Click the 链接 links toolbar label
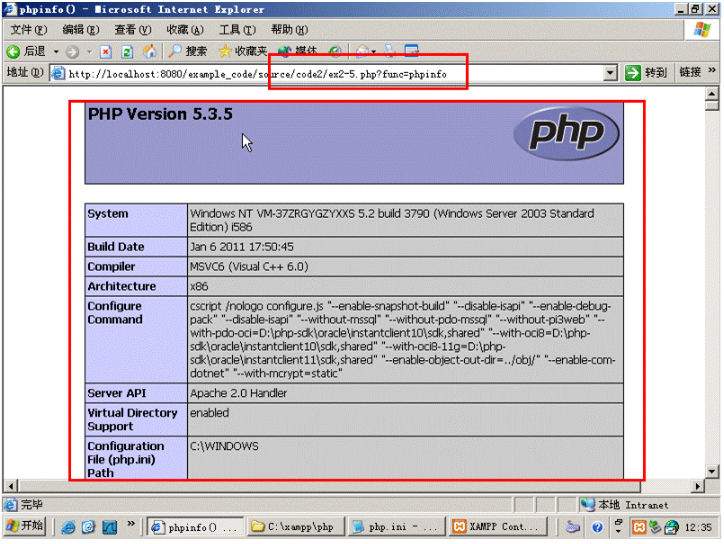724x544 pixels. click(x=690, y=72)
